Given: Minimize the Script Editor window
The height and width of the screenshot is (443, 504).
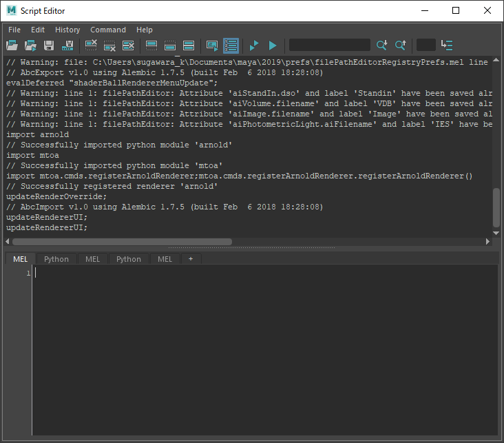Looking at the screenshot, I should (x=425, y=10).
